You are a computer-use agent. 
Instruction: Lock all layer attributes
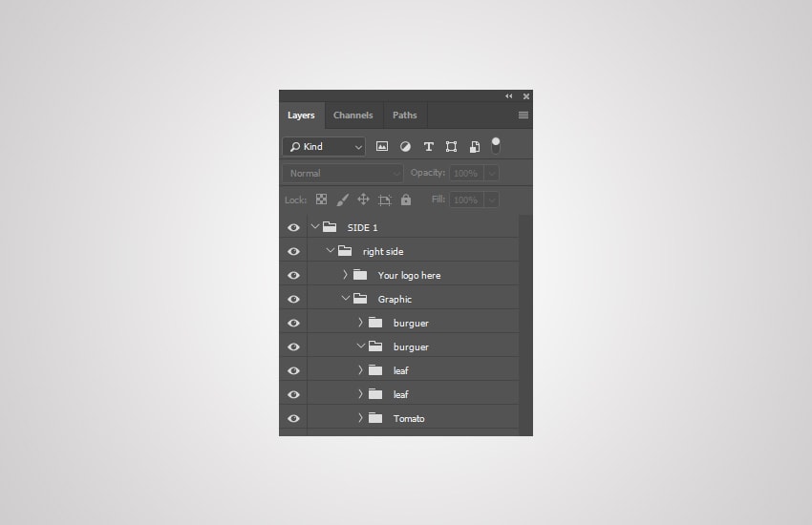coord(406,199)
